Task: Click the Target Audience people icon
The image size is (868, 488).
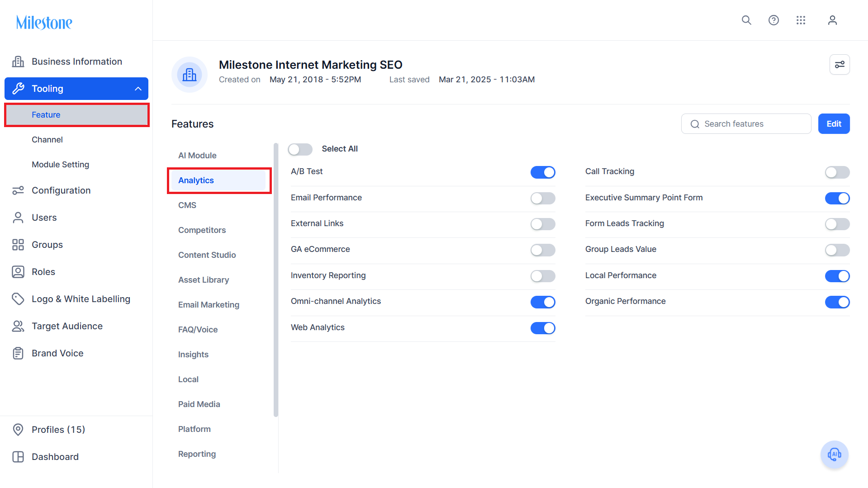Action: (x=18, y=326)
